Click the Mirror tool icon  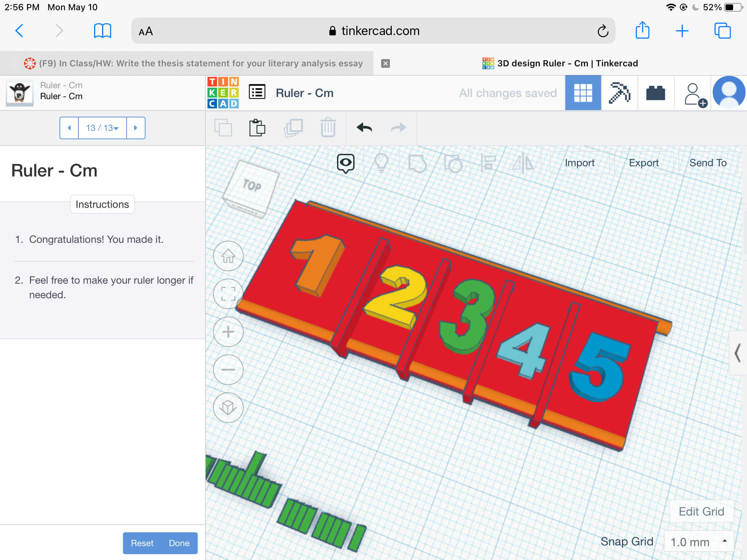pos(523,163)
